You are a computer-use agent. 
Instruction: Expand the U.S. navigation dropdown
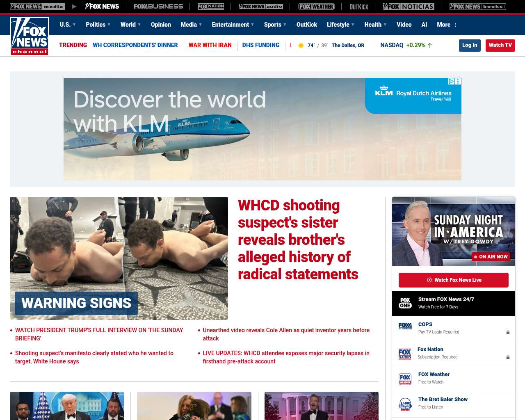pyautogui.click(x=68, y=25)
